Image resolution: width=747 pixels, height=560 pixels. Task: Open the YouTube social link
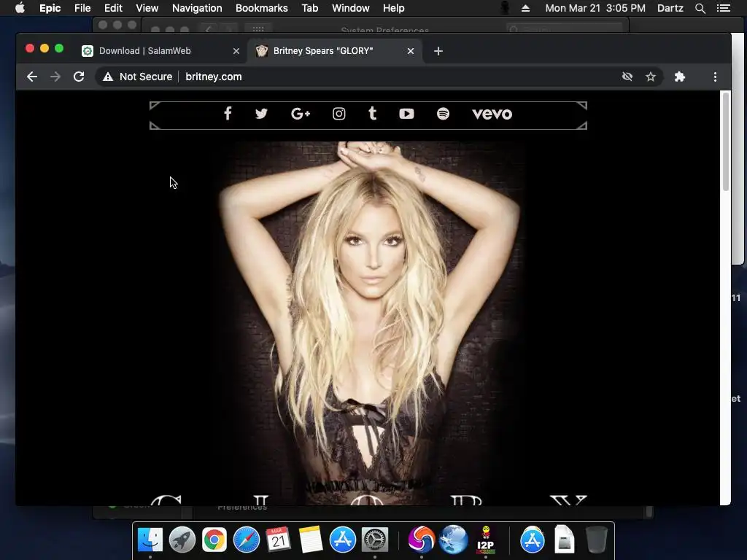point(406,113)
